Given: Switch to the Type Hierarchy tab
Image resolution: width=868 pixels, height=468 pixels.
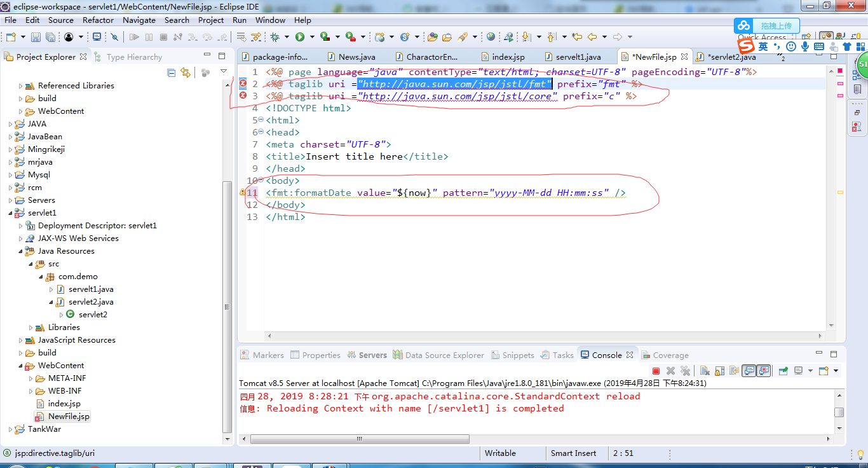Looking at the screenshot, I should [128, 57].
